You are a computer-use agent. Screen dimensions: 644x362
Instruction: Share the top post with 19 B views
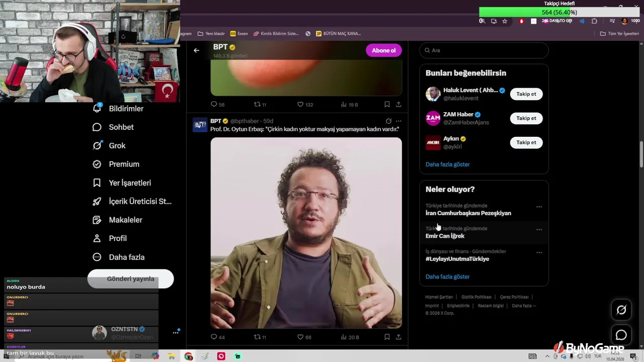(398, 105)
